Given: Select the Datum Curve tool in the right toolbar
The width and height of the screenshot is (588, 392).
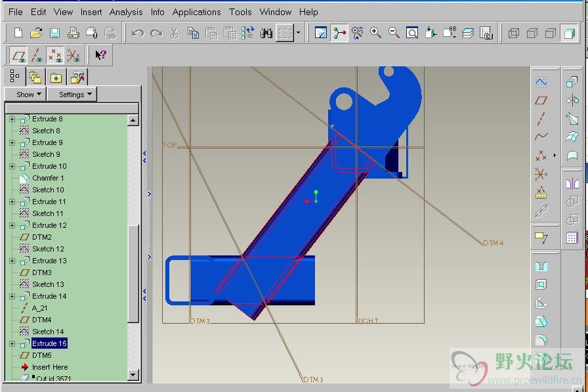Looking at the screenshot, I should (x=541, y=137).
